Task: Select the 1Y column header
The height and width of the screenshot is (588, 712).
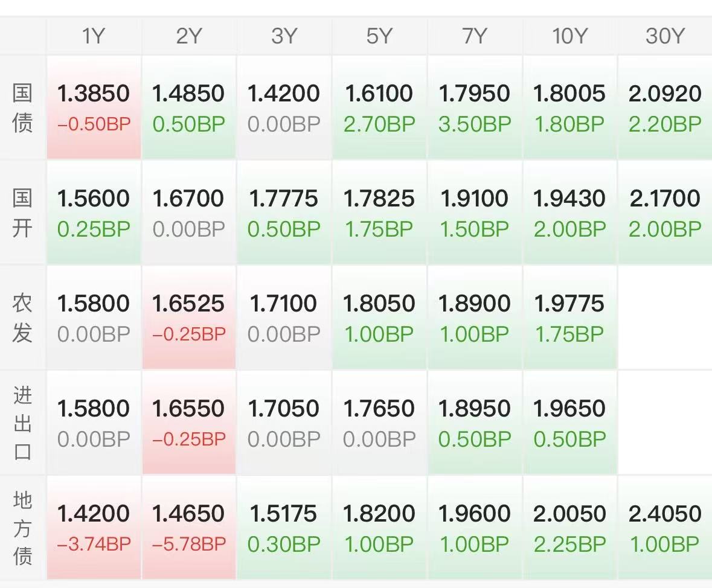Action: 94,36
